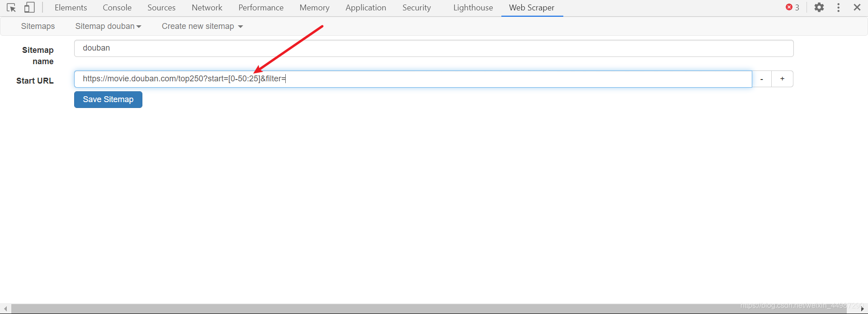868x314 pixels.
Task: Open the Lighthouse tab
Action: [473, 8]
